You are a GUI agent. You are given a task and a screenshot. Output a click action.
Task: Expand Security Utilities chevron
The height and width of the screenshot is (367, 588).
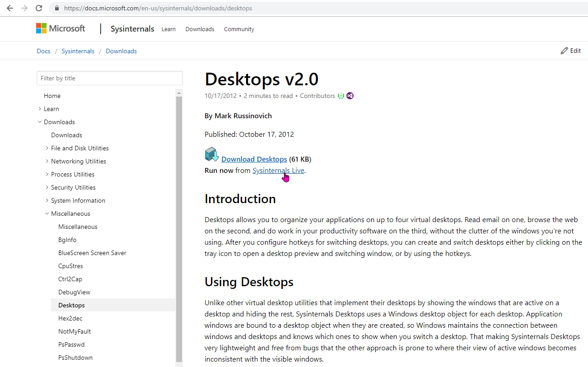(x=47, y=187)
